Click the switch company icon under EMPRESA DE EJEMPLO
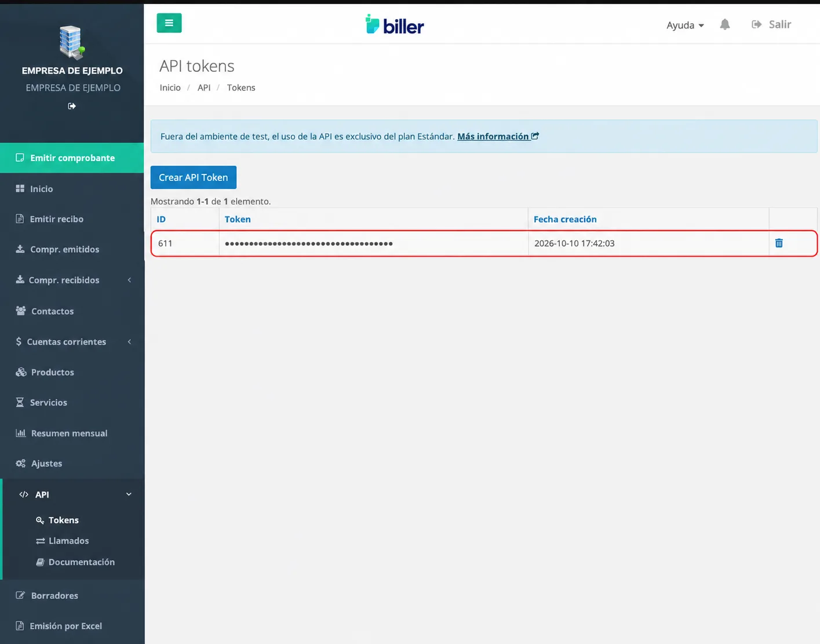This screenshot has height=644, width=820. coord(72,106)
